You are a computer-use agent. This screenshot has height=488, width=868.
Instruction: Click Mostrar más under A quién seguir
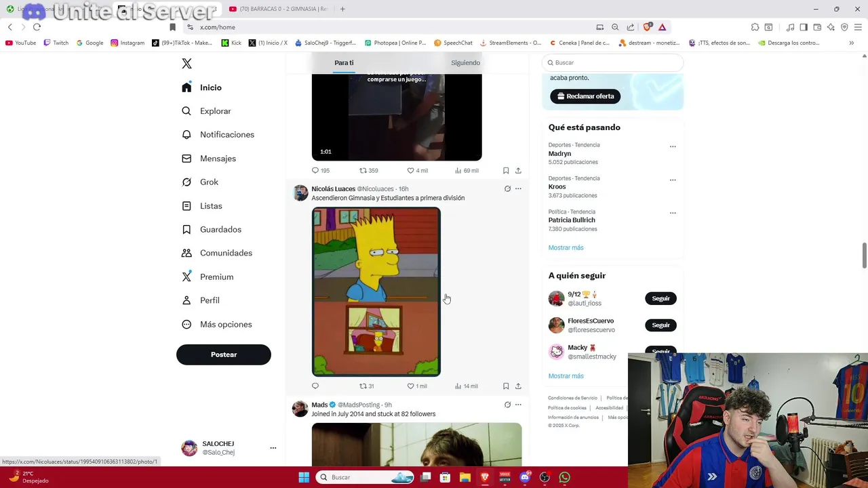point(566,376)
